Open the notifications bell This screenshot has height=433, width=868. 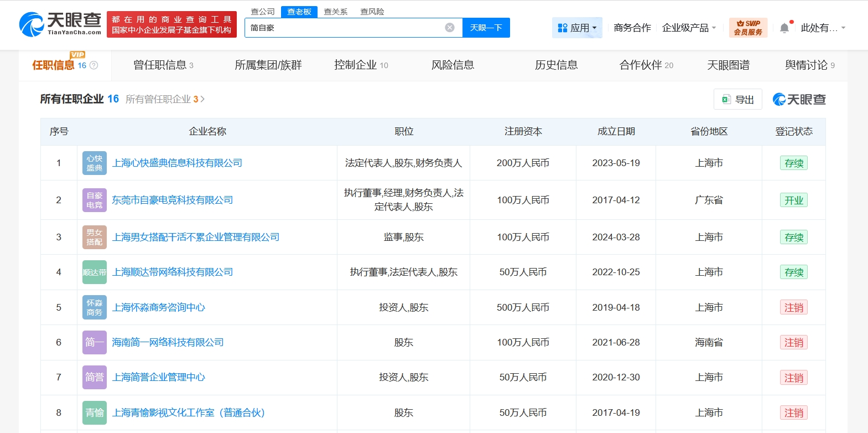(784, 28)
